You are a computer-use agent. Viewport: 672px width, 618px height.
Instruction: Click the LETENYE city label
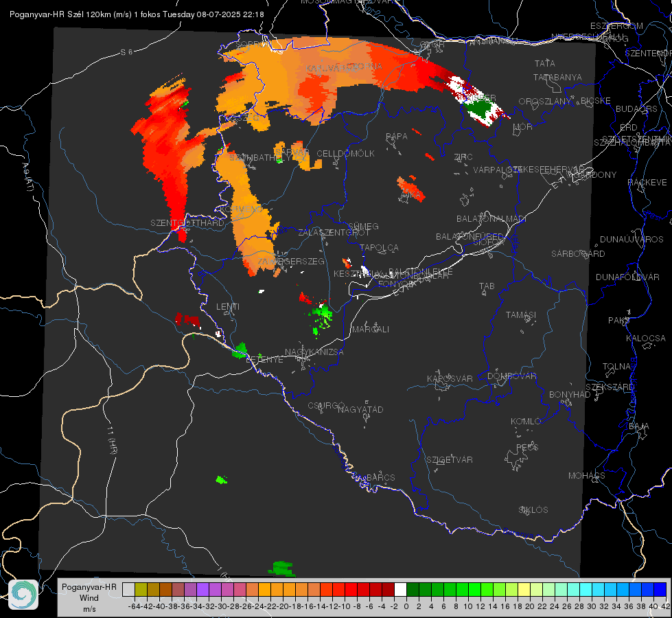(x=264, y=359)
